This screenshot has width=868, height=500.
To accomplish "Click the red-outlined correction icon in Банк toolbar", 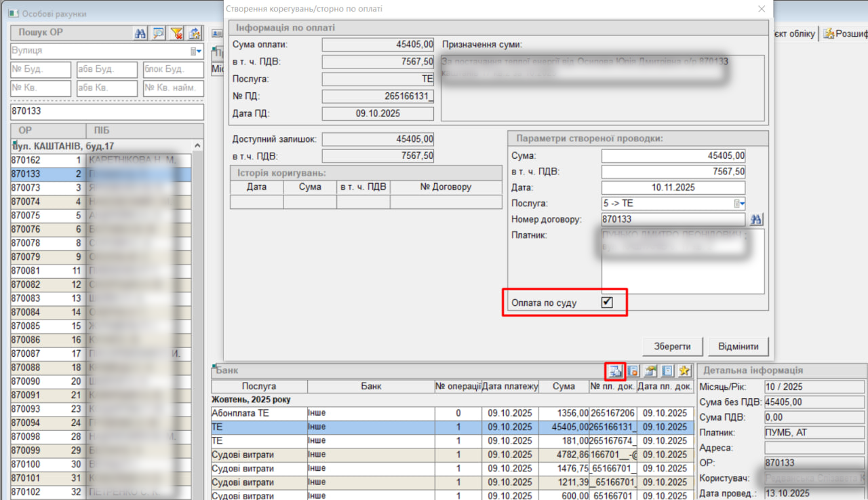I will point(615,370).
